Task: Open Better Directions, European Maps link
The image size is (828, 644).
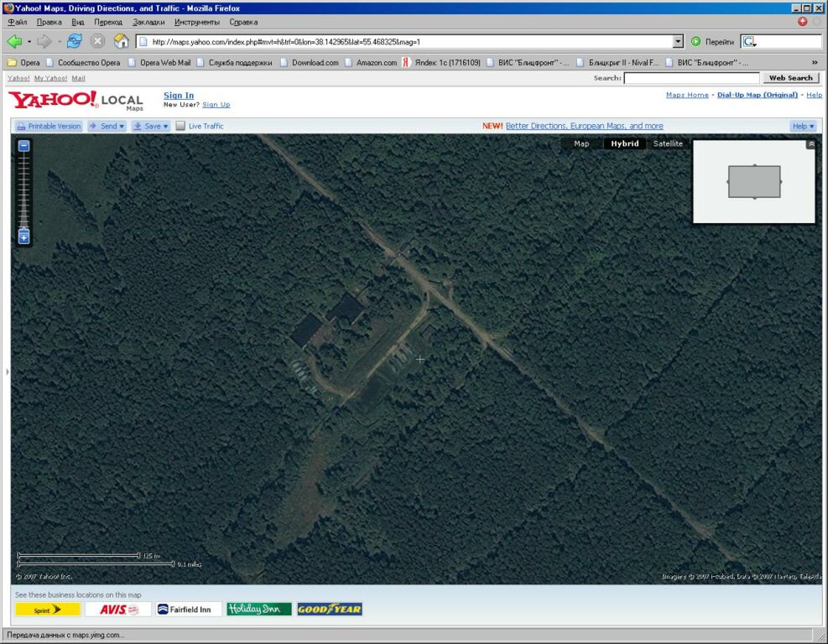Action: [584, 126]
